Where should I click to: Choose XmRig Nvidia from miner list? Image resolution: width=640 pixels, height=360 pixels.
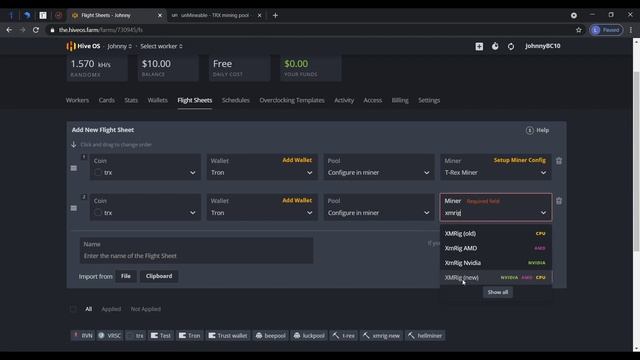496,263
